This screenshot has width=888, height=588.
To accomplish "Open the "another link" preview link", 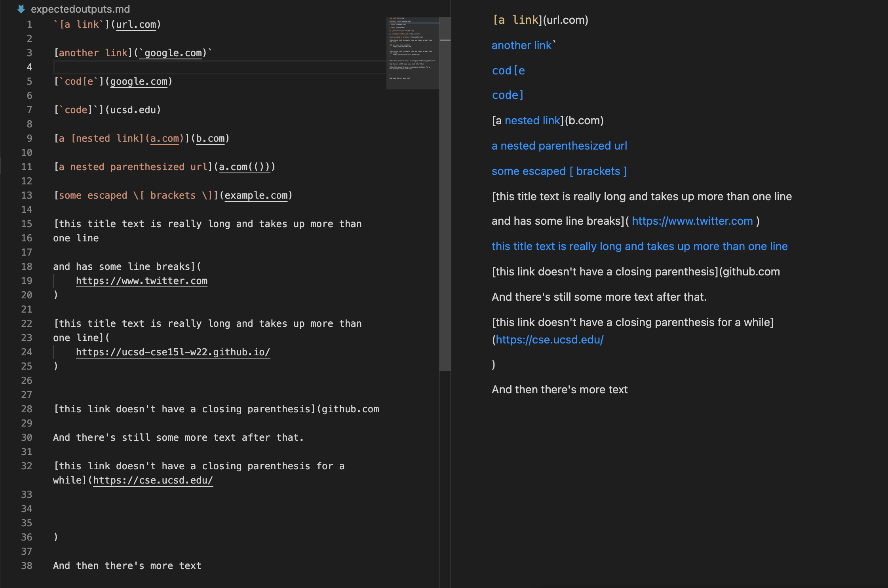I will tap(521, 45).
